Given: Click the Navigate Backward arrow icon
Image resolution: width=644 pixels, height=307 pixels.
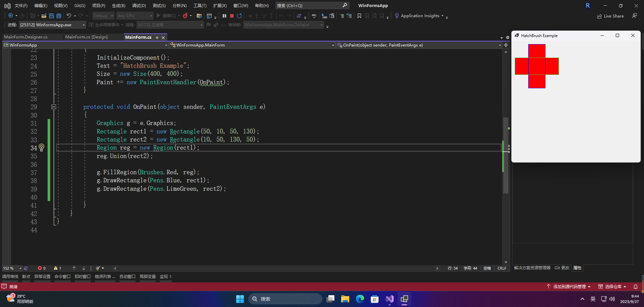Looking at the screenshot, I should pos(10,16).
